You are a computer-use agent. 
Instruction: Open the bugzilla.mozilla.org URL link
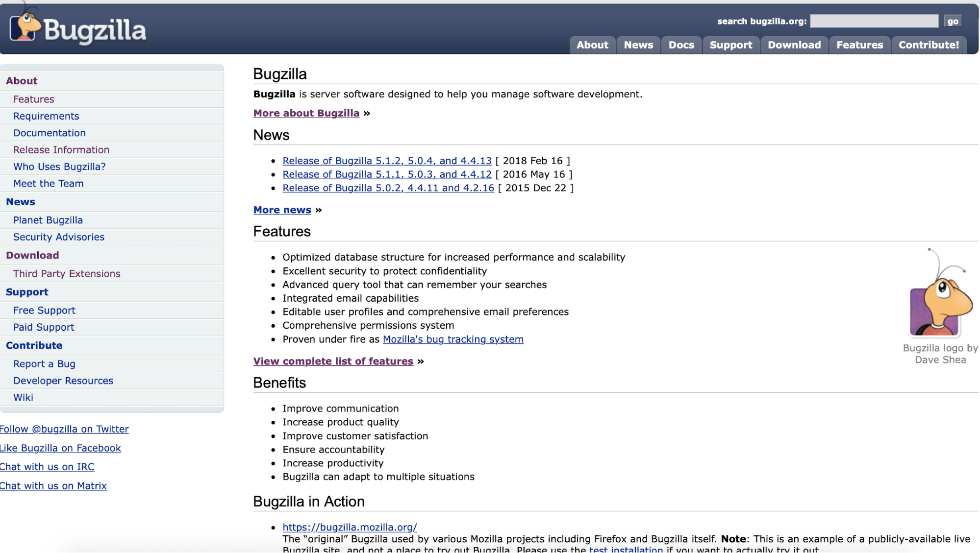(350, 528)
